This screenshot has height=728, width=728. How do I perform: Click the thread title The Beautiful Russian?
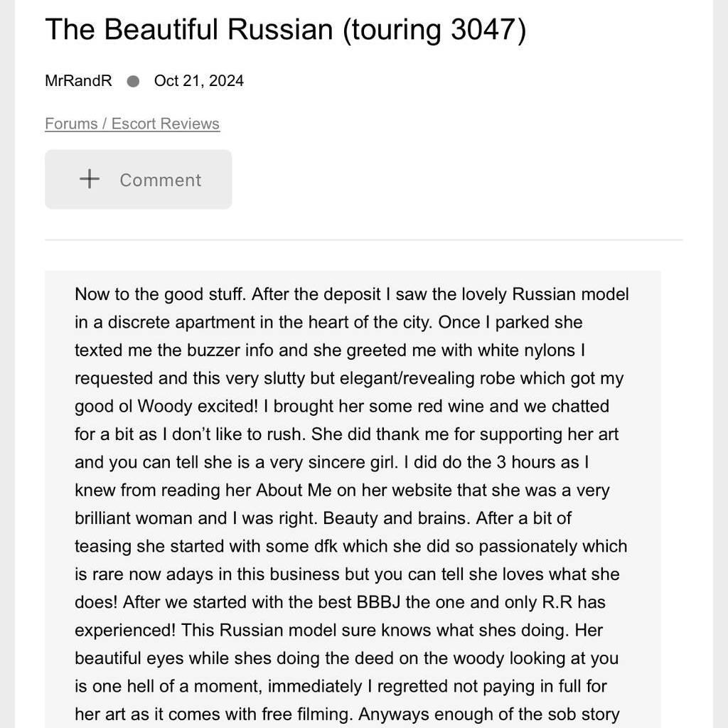pos(189,29)
